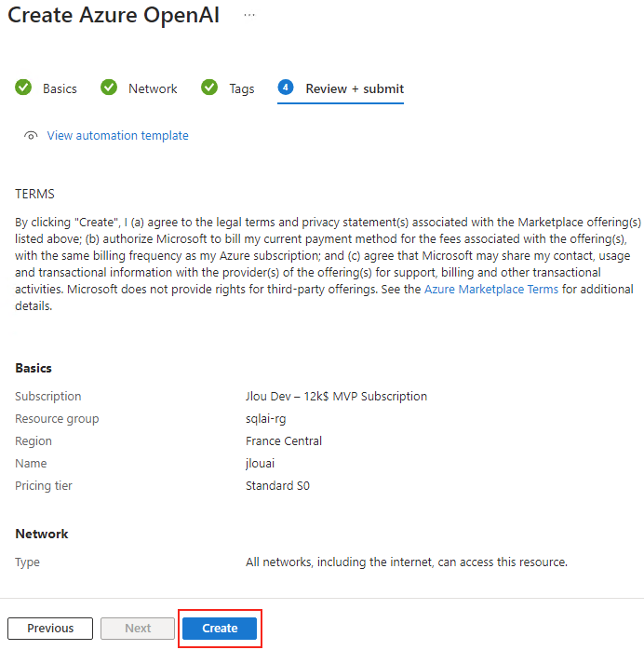Click the Network section heading
The width and height of the screenshot is (644, 650).
pos(42,534)
